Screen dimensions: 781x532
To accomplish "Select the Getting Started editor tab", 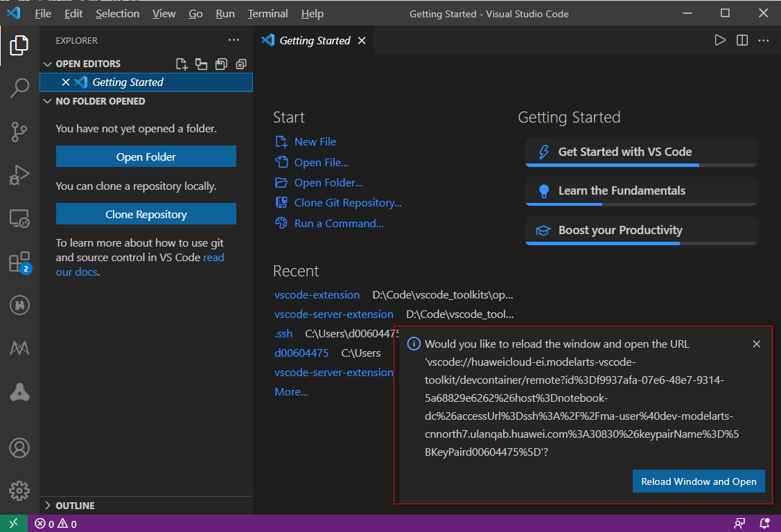I will point(315,40).
